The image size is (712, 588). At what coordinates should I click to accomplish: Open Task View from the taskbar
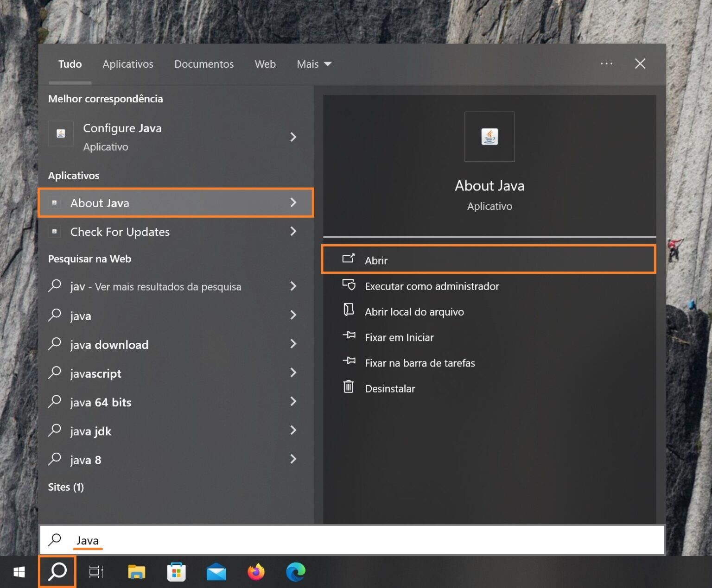[96, 572]
